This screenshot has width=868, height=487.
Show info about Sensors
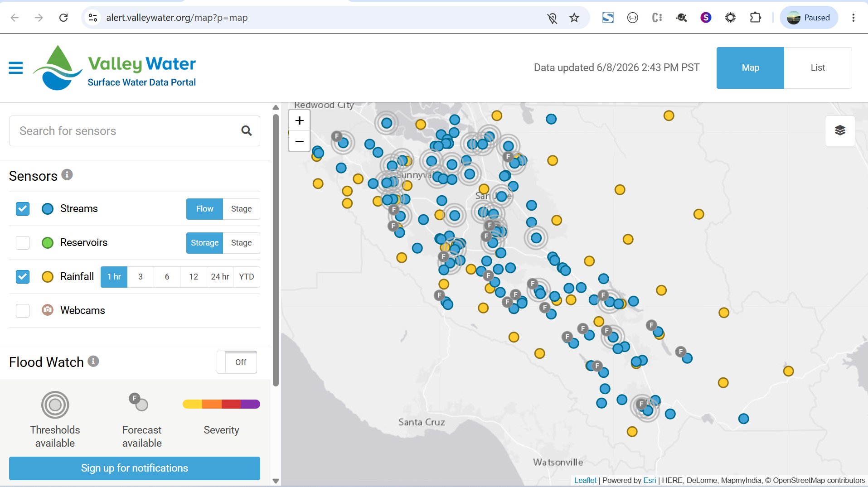tap(67, 175)
